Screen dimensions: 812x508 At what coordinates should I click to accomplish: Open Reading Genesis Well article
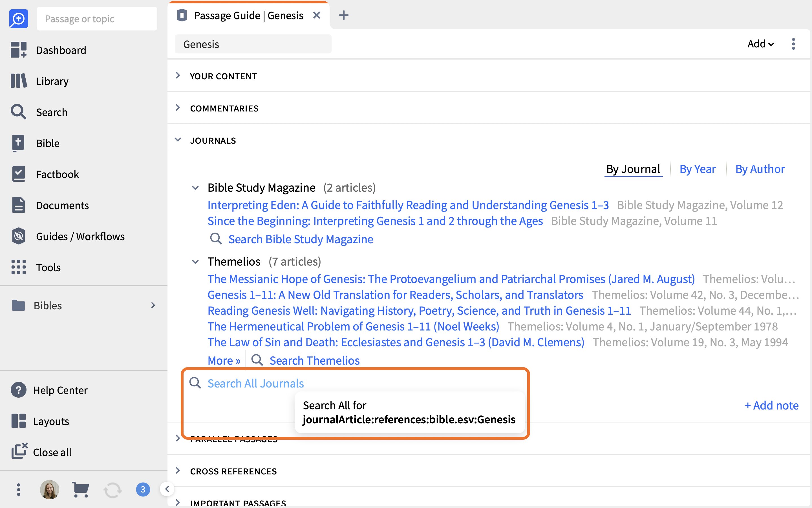pos(419,310)
